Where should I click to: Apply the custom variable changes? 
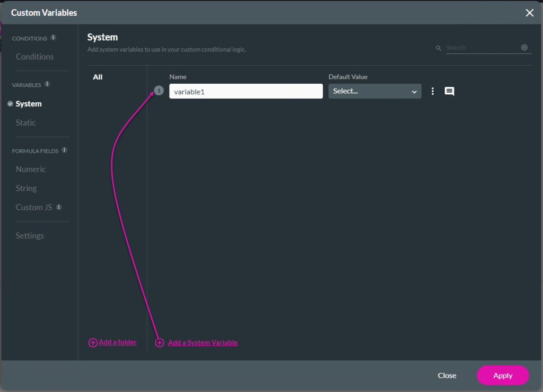tap(502, 375)
